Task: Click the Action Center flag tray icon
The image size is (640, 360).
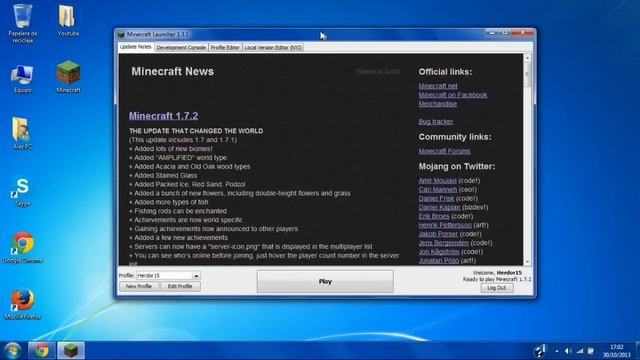Action: [x=591, y=351]
